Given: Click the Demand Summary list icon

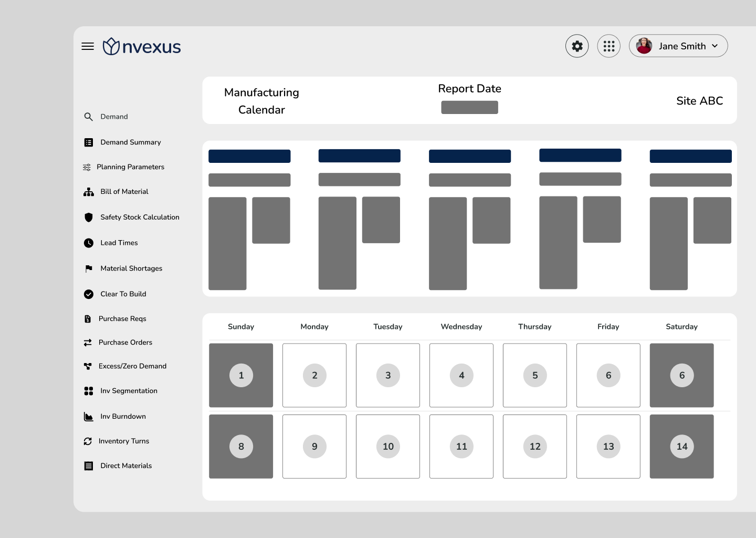Looking at the screenshot, I should tap(89, 142).
